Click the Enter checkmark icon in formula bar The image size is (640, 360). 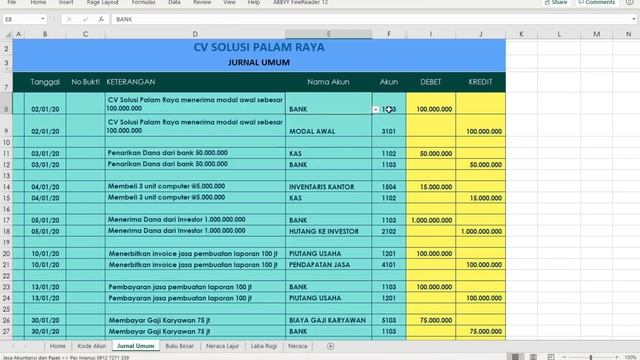click(x=85, y=19)
